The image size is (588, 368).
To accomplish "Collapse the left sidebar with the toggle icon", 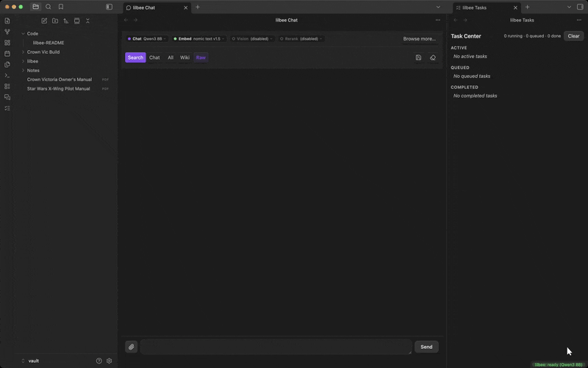I will tap(109, 7).
